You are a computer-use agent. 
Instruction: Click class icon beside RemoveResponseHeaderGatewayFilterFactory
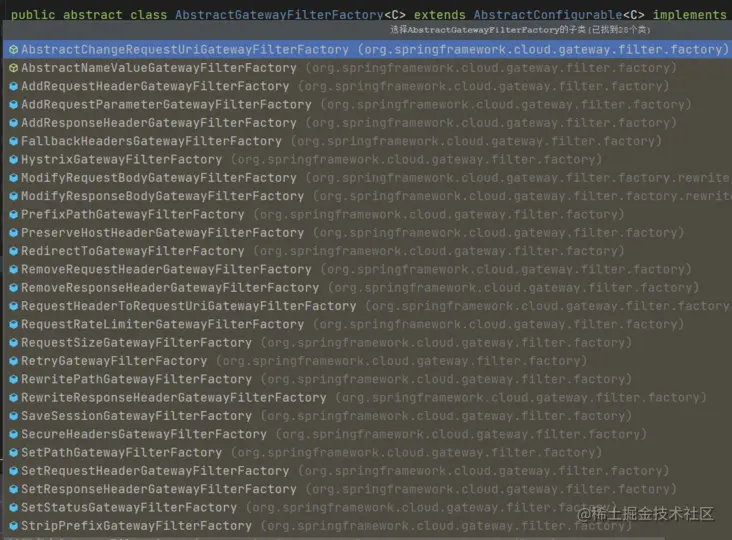(x=14, y=288)
